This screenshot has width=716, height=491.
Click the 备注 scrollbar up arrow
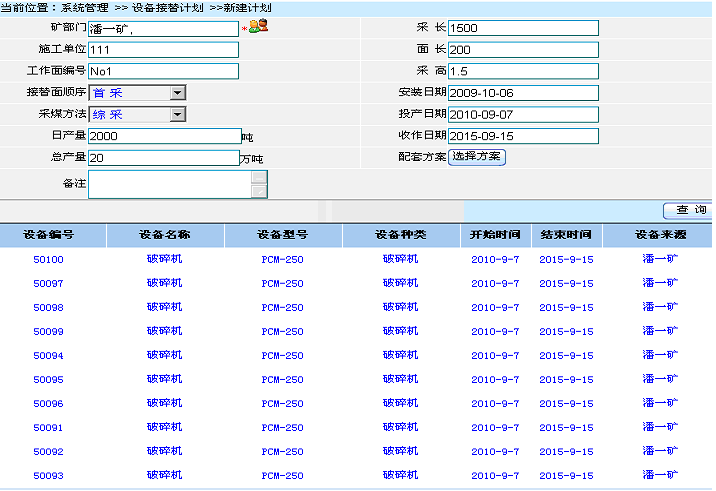[x=259, y=177]
